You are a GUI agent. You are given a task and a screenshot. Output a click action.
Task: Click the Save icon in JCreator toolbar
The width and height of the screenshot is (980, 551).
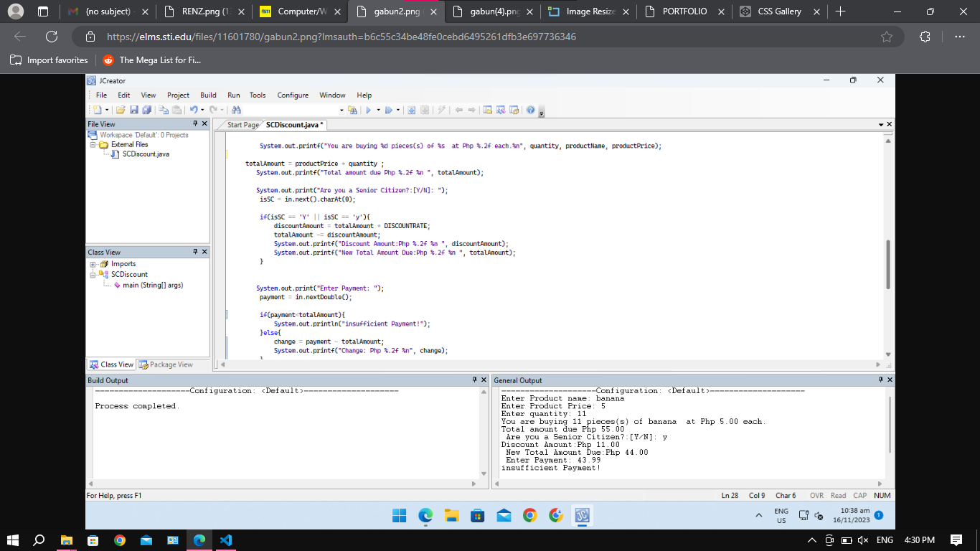tap(135, 110)
